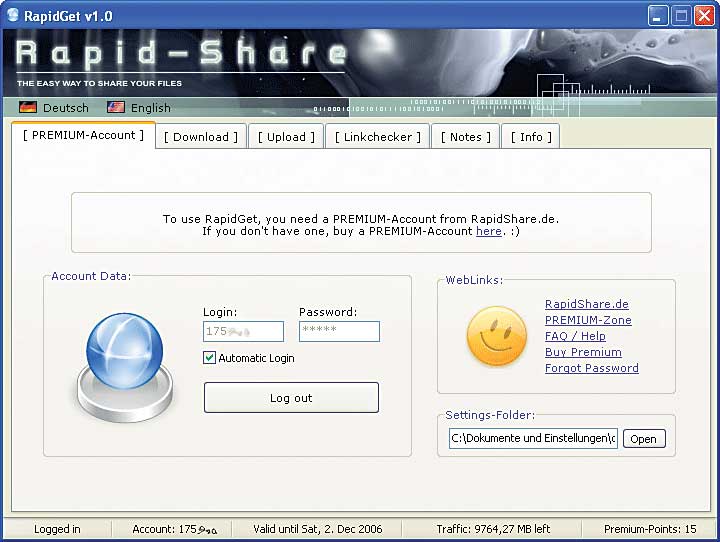Screen dimensions: 720x542
Task: Click 'Traffic: 9764,27 MB left' status
Action: 493,529
